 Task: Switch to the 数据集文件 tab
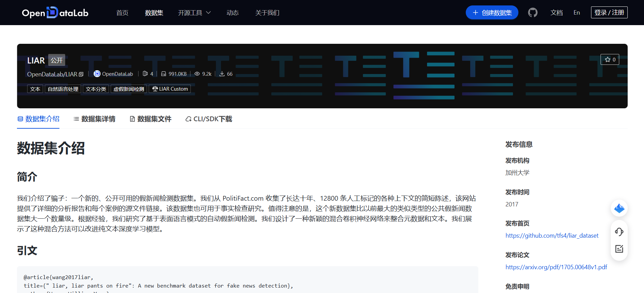click(150, 119)
